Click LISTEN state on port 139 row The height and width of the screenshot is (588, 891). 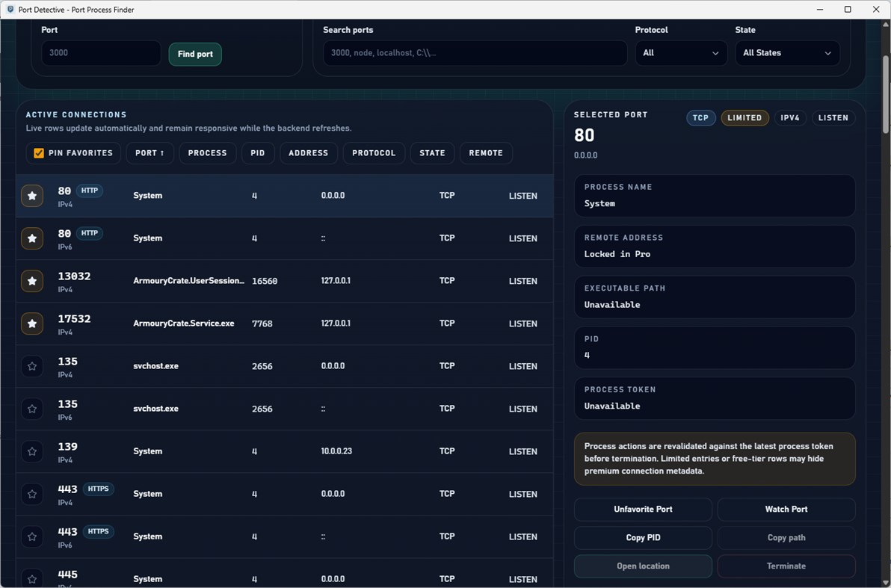pyautogui.click(x=522, y=451)
